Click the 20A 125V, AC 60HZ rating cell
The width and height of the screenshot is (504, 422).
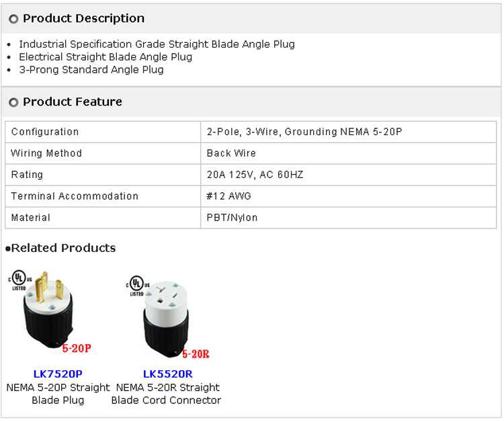click(x=255, y=175)
